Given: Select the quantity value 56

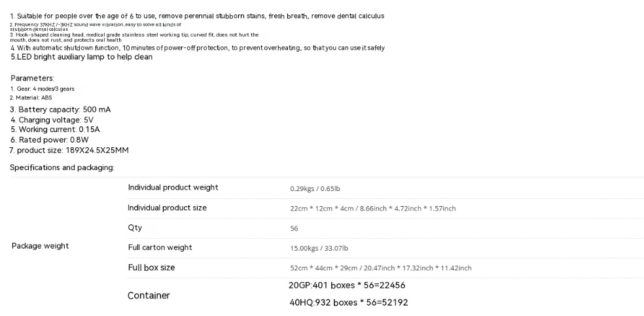Looking at the screenshot, I should (x=294, y=228).
